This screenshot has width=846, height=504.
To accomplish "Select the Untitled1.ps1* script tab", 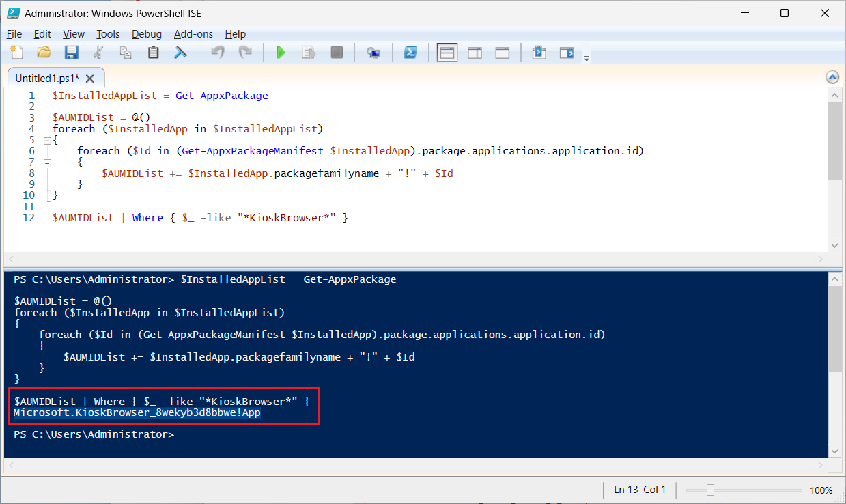I will point(47,78).
